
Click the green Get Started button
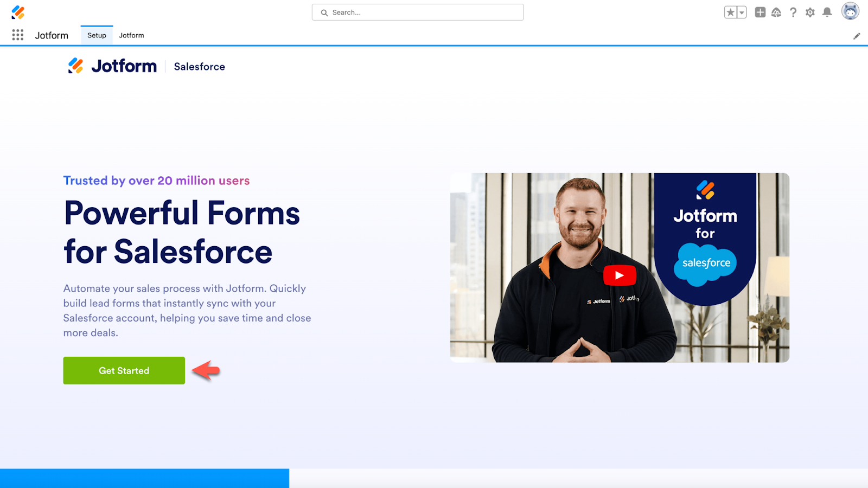point(124,370)
